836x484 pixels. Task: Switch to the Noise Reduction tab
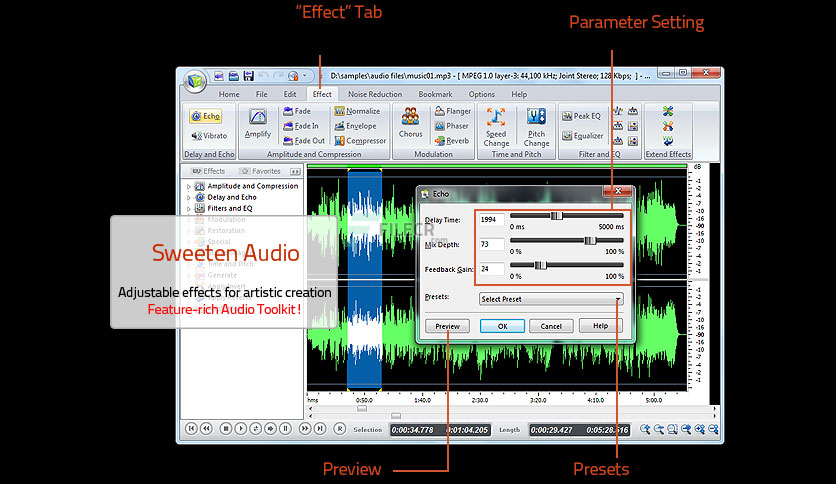[375, 94]
